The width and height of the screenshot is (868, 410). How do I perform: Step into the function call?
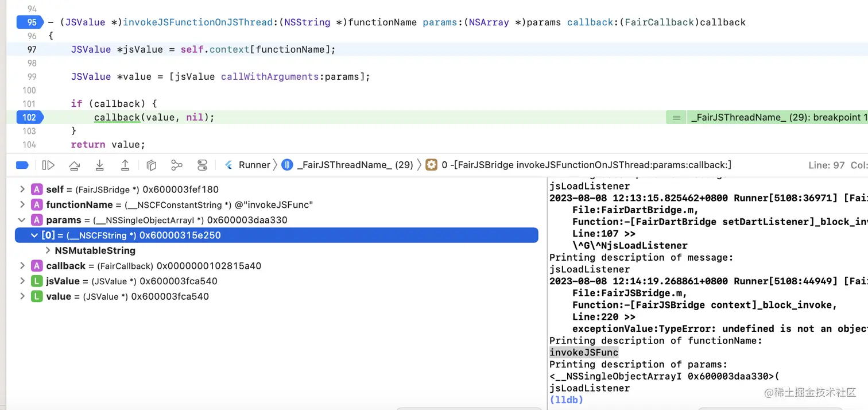(x=99, y=165)
